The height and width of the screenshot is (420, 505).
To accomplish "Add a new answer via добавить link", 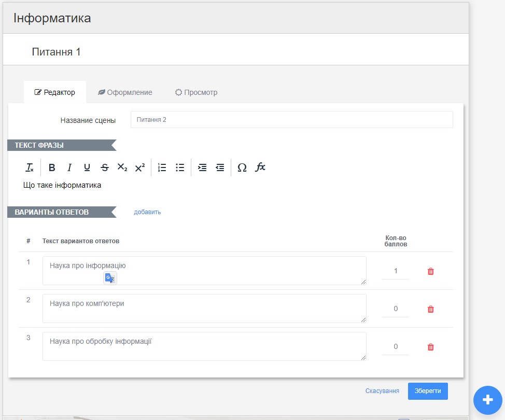I will (147, 212).
